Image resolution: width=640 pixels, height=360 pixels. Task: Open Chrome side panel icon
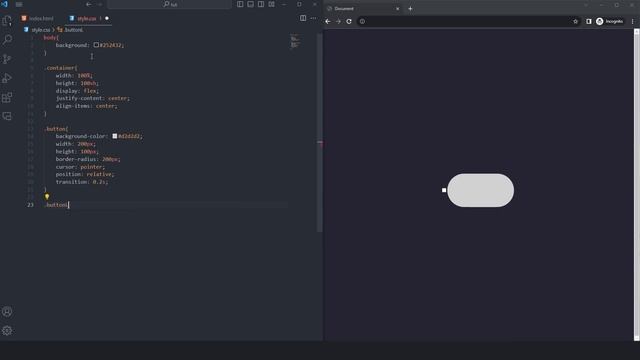click(x=589, y=21)
